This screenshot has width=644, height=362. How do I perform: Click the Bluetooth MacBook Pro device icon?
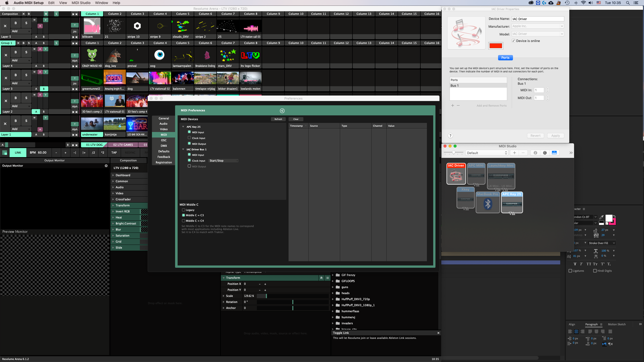pyautogui.click(x=488, y=204)
